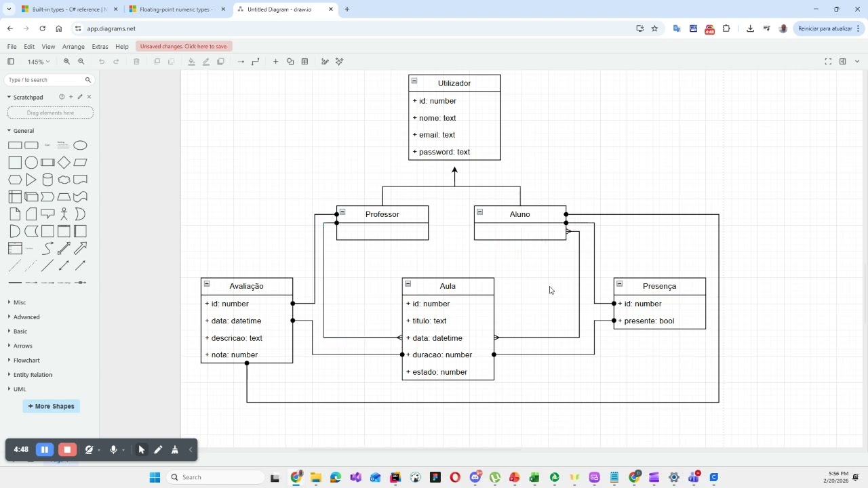Click the zoom out magnifier icon

point(81,62)
